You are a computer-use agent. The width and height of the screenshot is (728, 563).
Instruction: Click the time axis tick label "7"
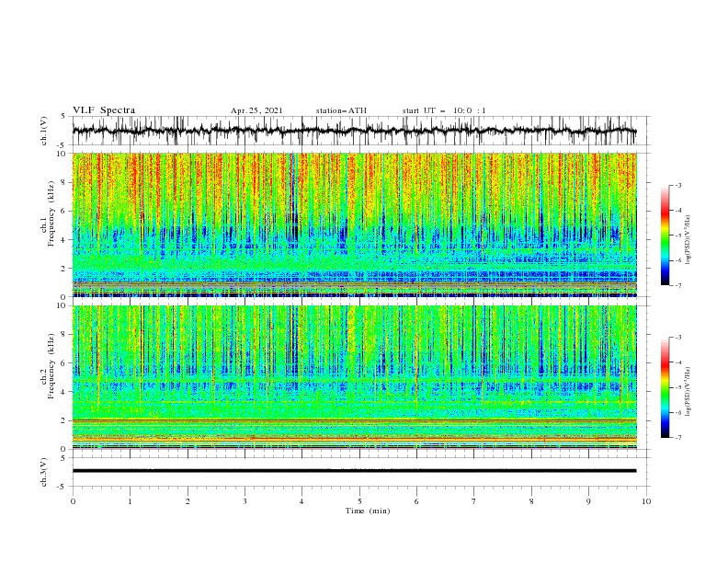(474, 501)
